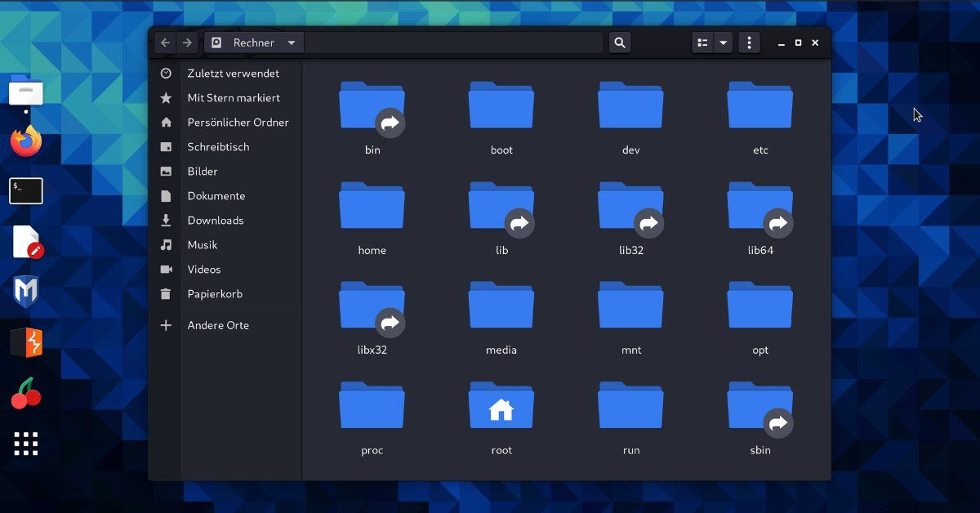980x513 pixels.
Task: Launch Burp Suite from the dock
Action: [26, 342]
